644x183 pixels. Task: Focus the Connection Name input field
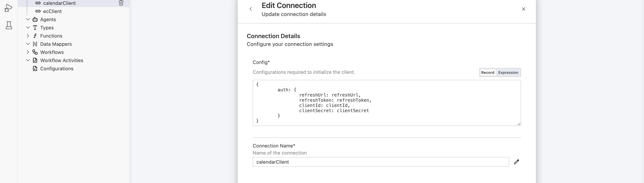pyautogui.click(x=381, y=162)
